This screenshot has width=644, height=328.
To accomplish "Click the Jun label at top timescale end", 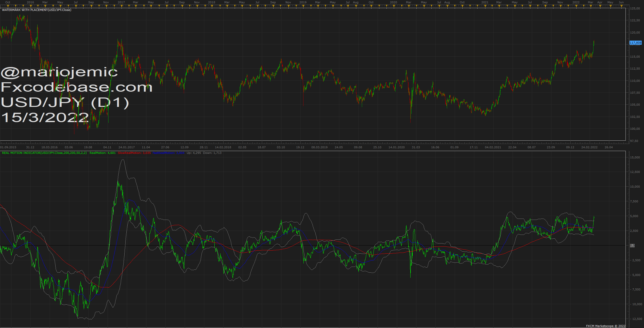I will click(621, 2).
